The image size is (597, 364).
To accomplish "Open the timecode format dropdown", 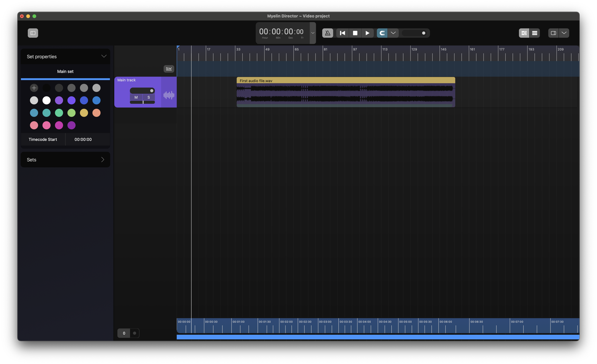I will click(x=313, y=33).
